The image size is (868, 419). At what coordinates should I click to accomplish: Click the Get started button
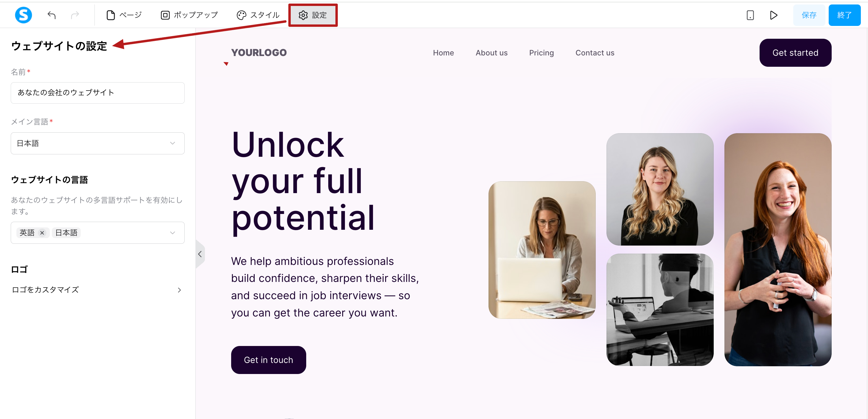click(x=795, y=53)
